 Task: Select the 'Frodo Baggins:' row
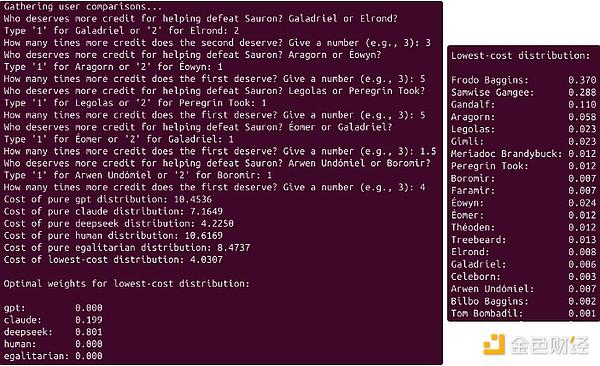point(523,80)
